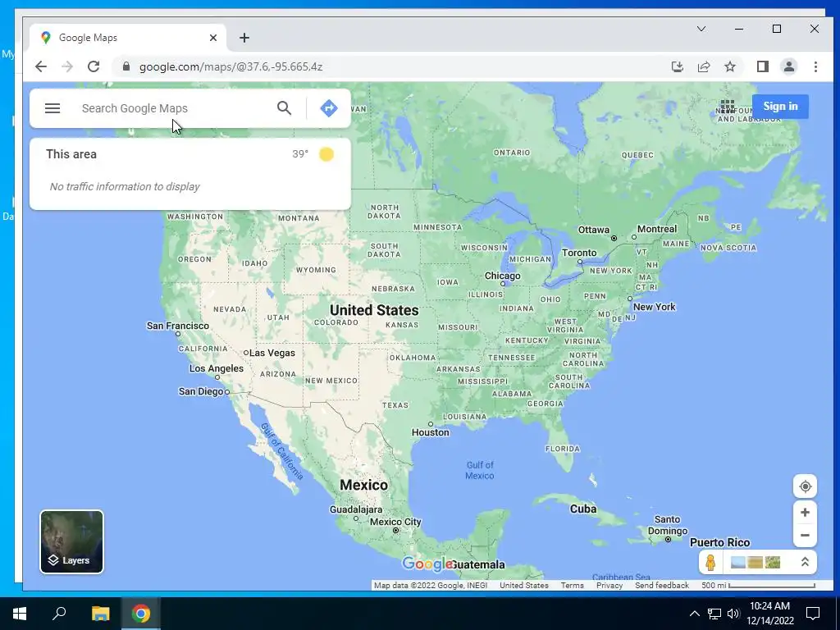Screen dimensions: 840x630
Task: Click the Search Google Maps input field
Action: 174,108
